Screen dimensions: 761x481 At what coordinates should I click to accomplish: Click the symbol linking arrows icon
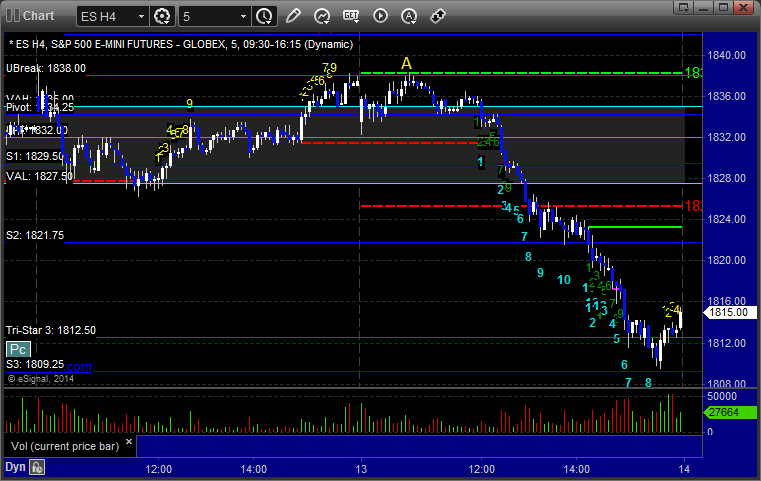(438, 16)
